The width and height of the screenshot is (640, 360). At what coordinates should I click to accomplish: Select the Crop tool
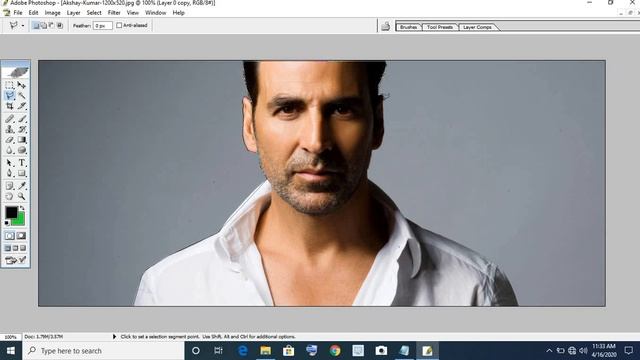point(10,106)
